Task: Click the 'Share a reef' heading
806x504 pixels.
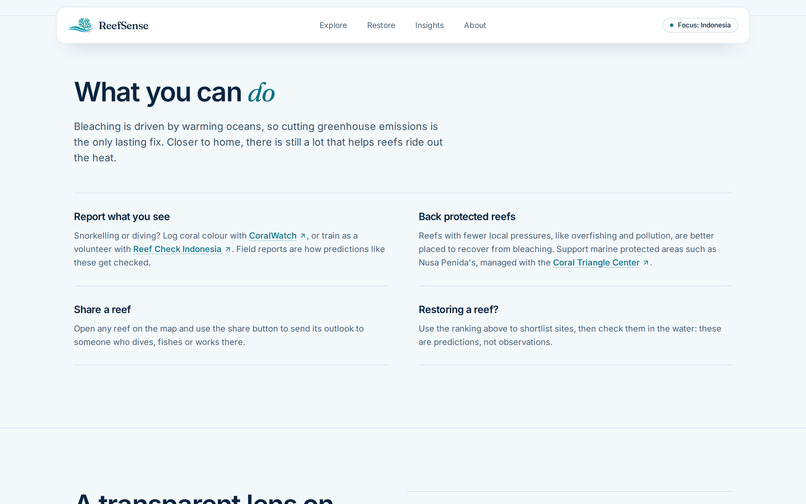Action: point(102,310)
